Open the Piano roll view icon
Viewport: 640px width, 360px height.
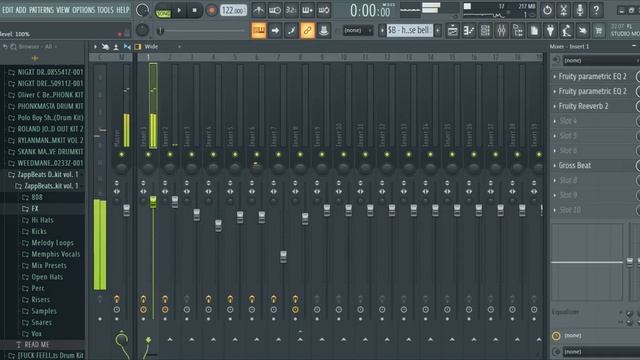pos(469,31)
